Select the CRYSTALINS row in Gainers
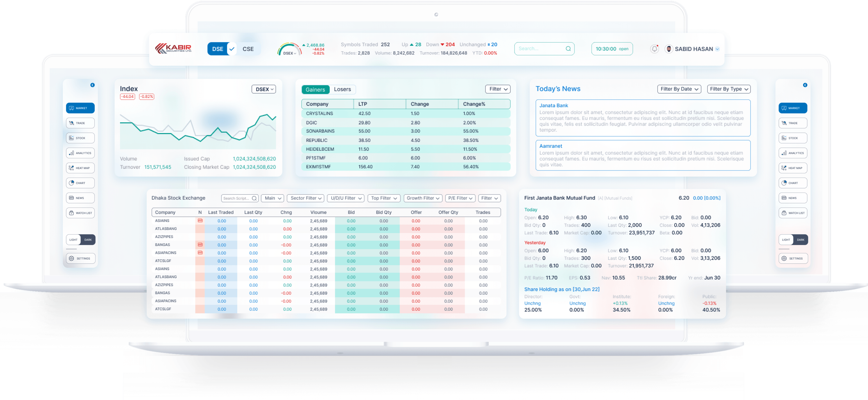This screenshot has width=868, height=400. point(406,113)
